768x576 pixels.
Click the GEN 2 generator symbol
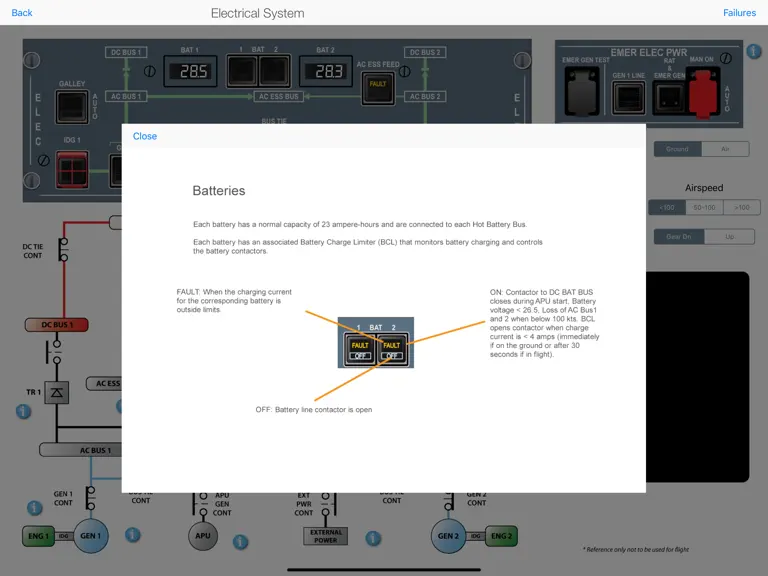[x=448, y=536]
